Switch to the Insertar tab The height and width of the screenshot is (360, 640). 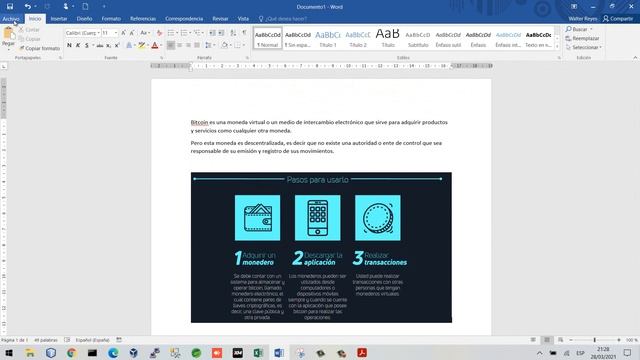coord(59,19)
